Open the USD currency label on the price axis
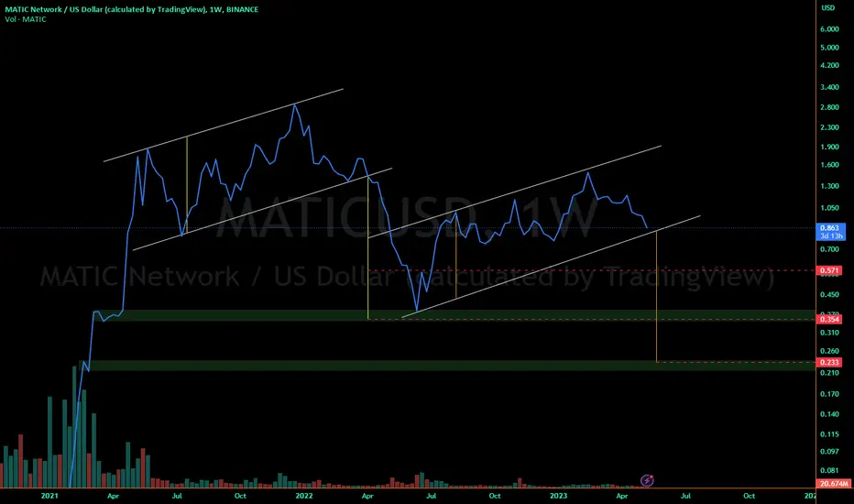The height and width of the screenshot is (504, 854). point(827,7)
